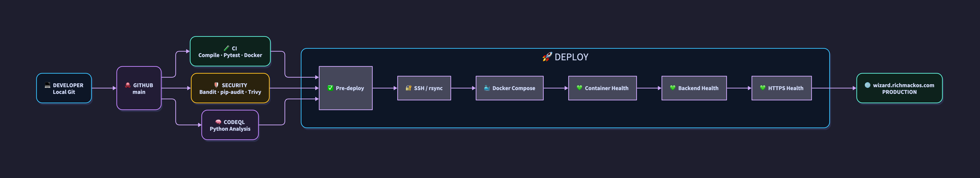Select the Backend Health step box

coord(694,88)
